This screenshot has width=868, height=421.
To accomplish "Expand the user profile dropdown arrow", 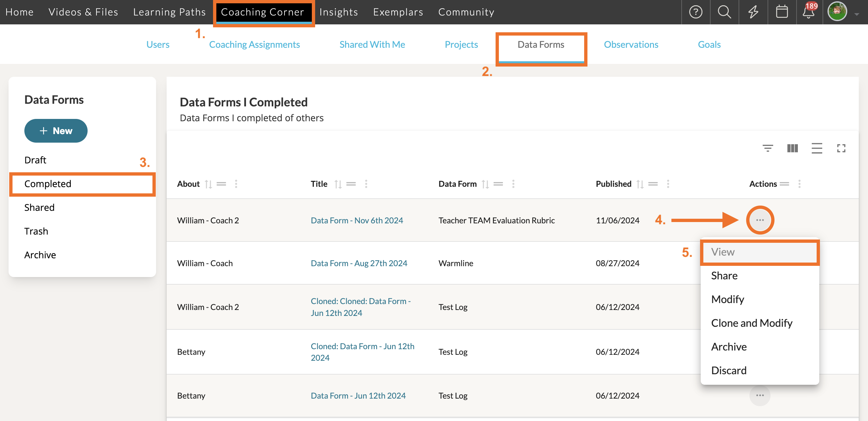I will [856, 14].
